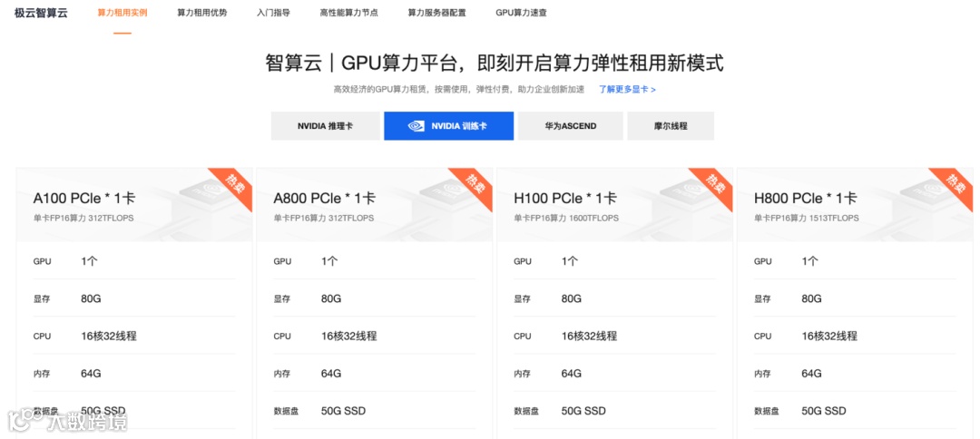980x439 pixels.
Task: Go to 算力租用优势 section
Action: pos(201,13)
